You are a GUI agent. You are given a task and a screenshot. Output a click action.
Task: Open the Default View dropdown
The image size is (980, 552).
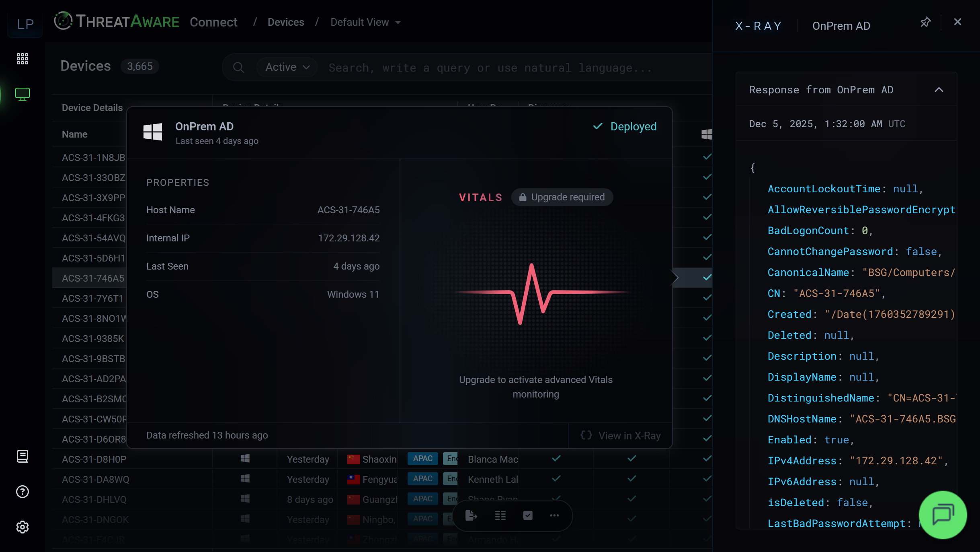pos(365,22)
